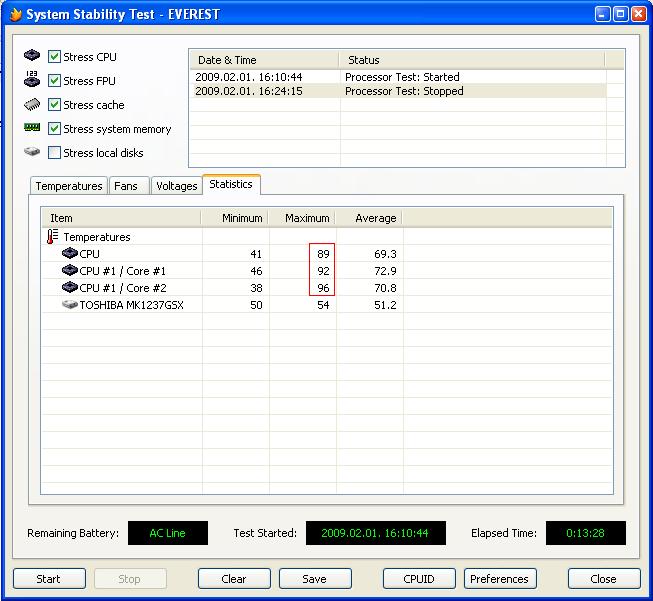Select the TOSHIBA MK1237GSX row
Screen dimensions: 653x601
tap(327, 305)
